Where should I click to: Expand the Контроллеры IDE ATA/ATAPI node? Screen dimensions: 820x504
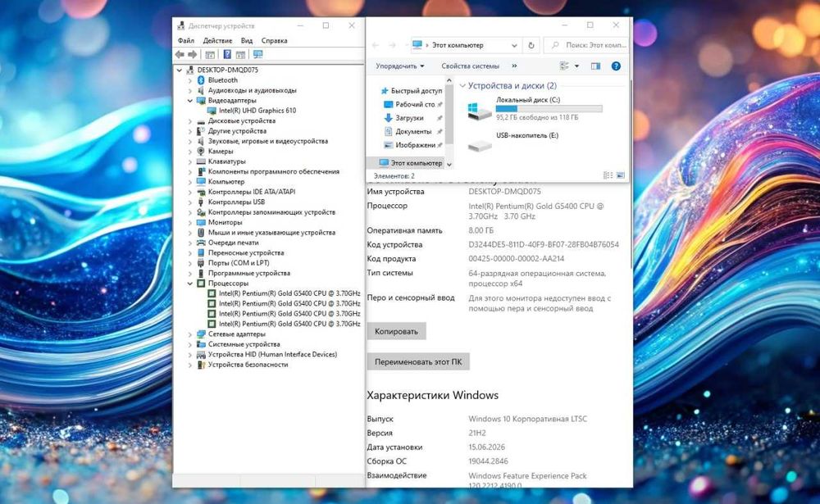tap(190, 192)
